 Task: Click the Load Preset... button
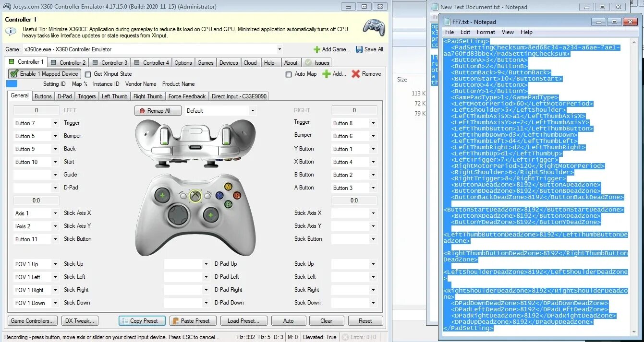click(x=243, y=321)
